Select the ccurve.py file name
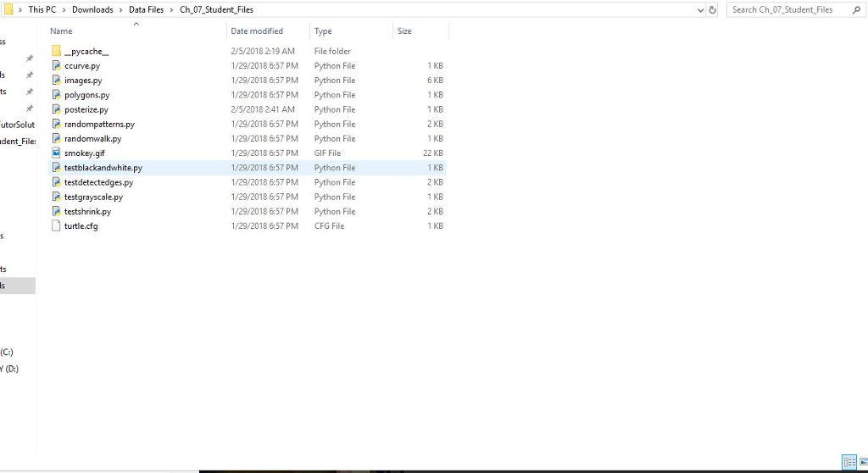The image size is (868, 473). [x=82, y=65]
